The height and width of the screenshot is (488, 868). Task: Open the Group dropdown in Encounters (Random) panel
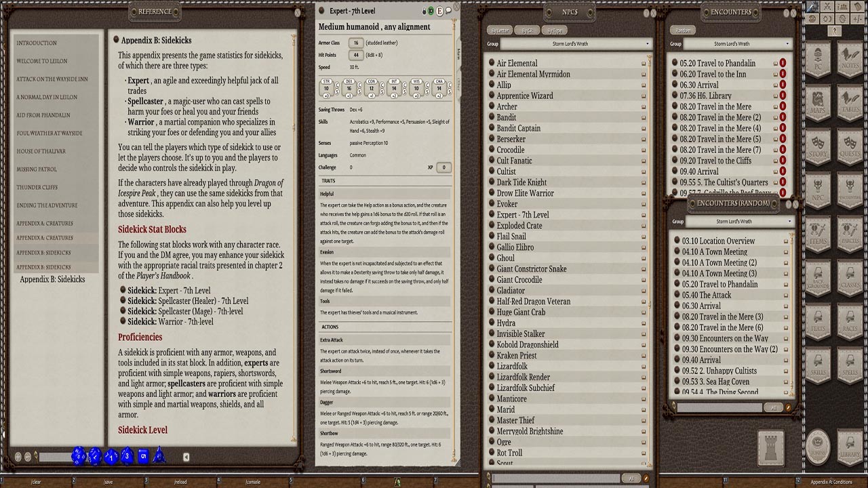[x=732, y=221]
